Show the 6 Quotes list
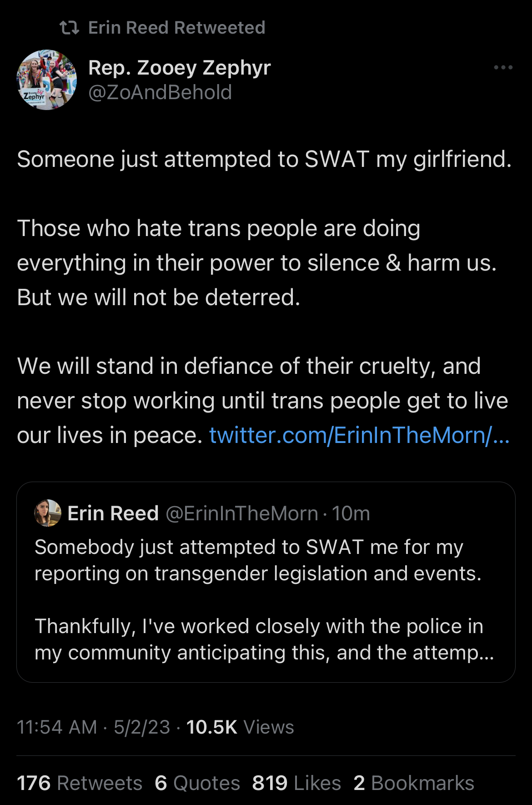The width and height of the screenshot is (532, 805). tap(197, 783)
